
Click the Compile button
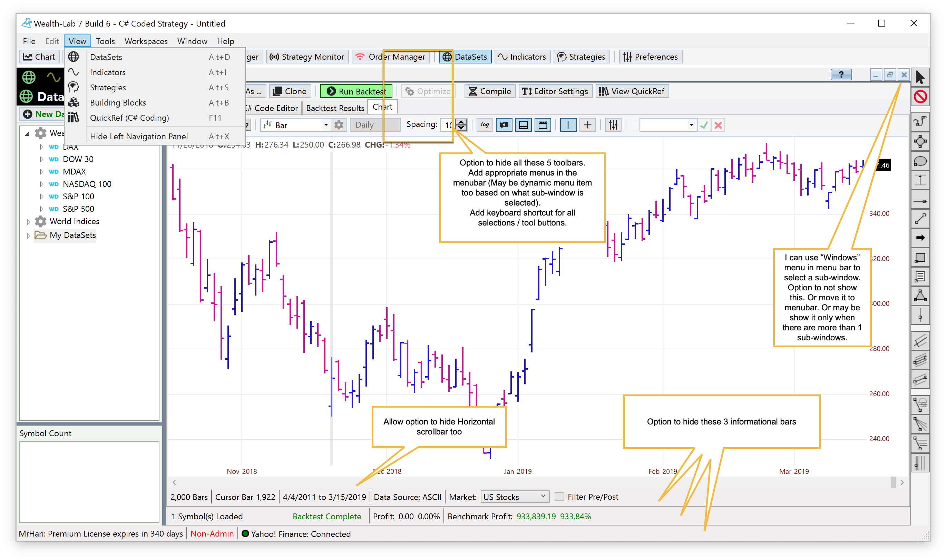[490, 91]
